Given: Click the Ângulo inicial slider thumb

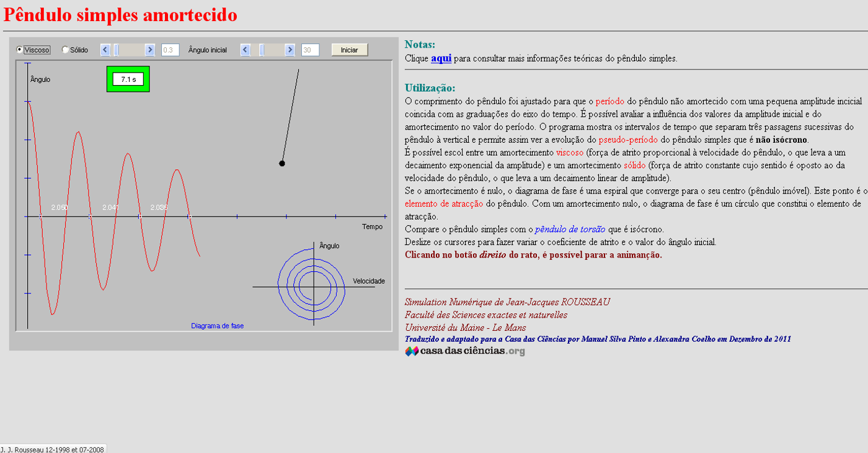Looking at the screenshot, I should pos(262,50).
